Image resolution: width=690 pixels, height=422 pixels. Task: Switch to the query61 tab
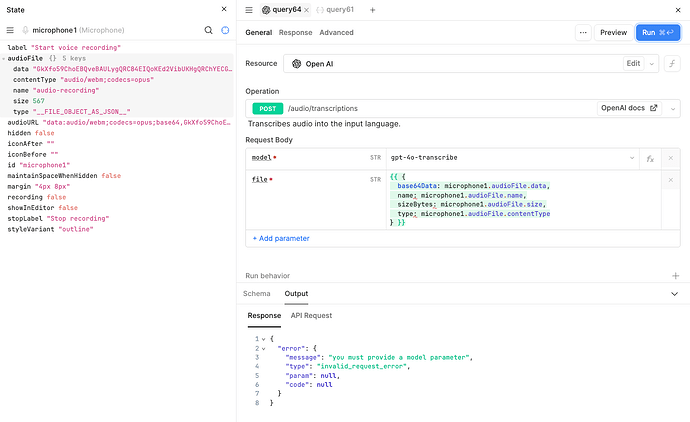point(335,10)
